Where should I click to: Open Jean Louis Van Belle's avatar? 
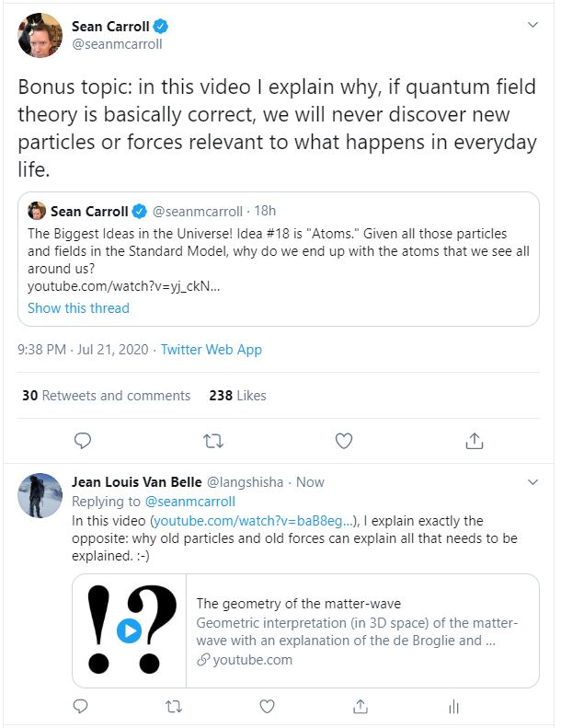coord(40,497)
